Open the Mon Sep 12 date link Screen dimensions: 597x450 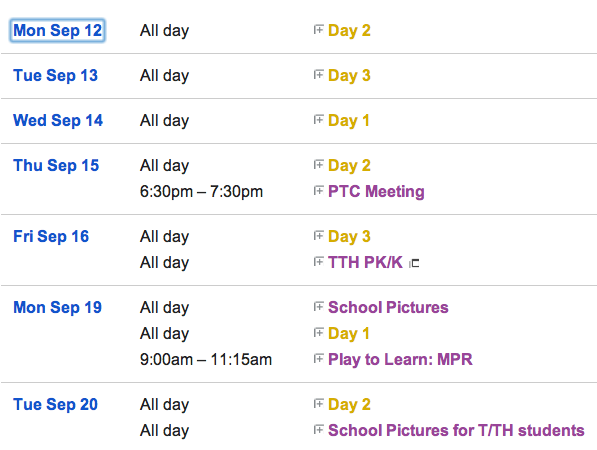point(57,30)
